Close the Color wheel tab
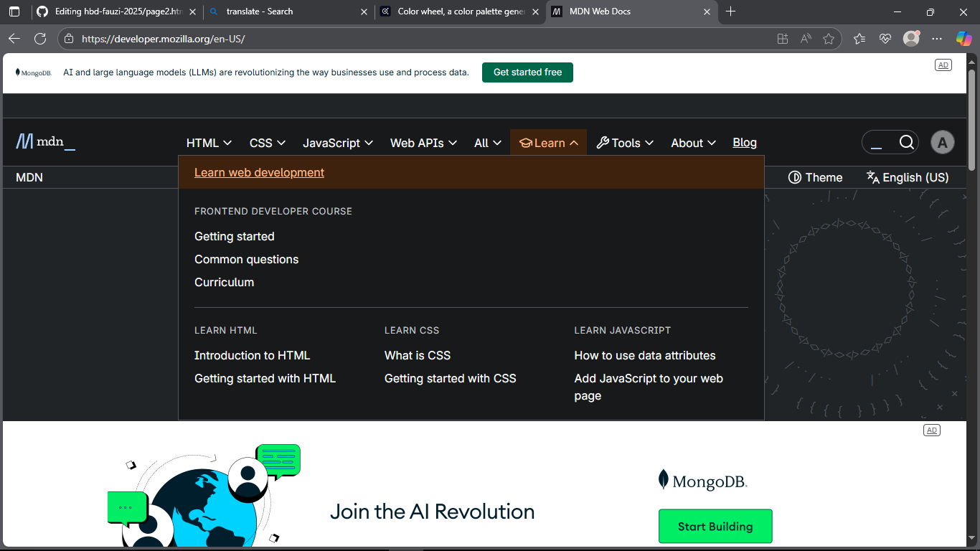This screenshot has width=980, height=551. click(x=535, y=12)
